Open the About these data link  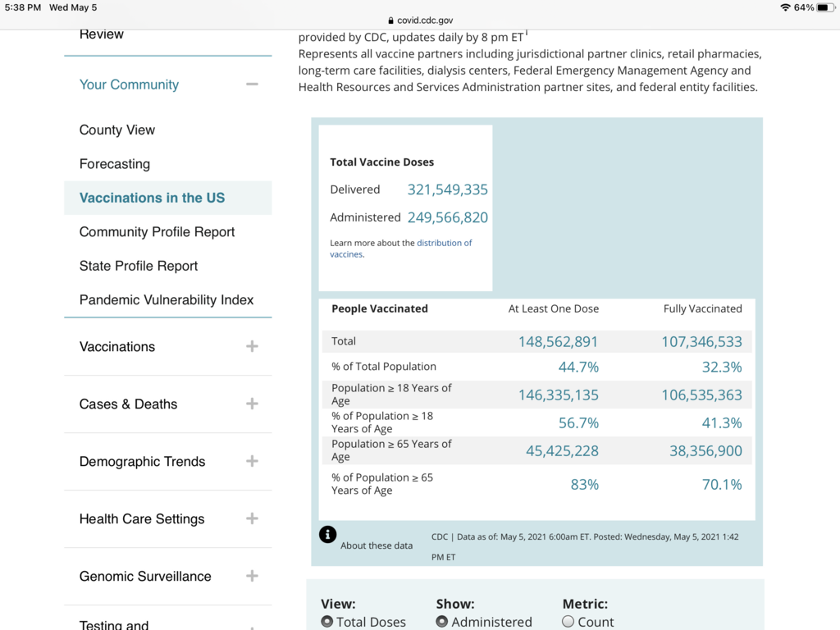point(377,546)
